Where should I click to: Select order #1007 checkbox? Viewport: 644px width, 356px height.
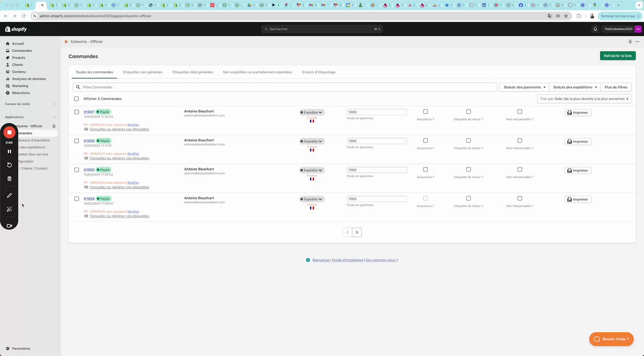pyautogui.click(x=77, y=112)
